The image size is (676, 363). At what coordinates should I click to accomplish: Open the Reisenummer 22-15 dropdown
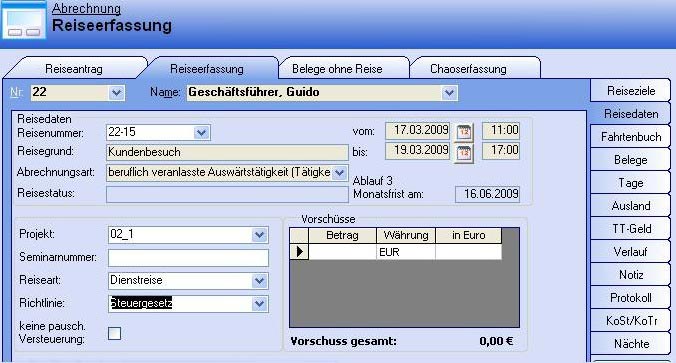click(201, 132)
